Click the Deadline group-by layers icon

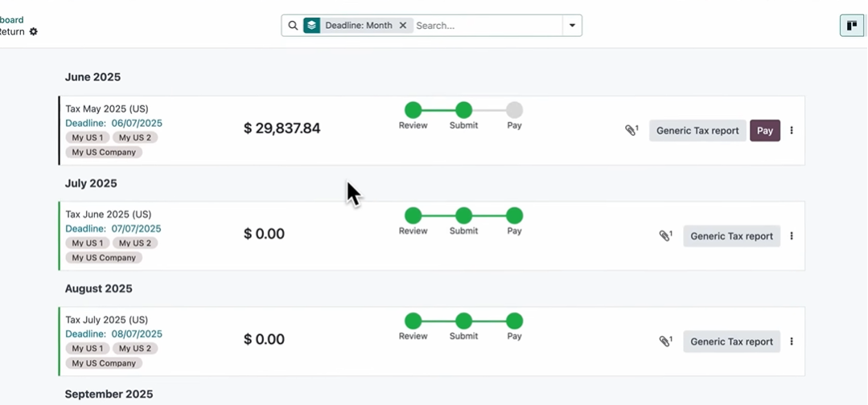point(311,26)
